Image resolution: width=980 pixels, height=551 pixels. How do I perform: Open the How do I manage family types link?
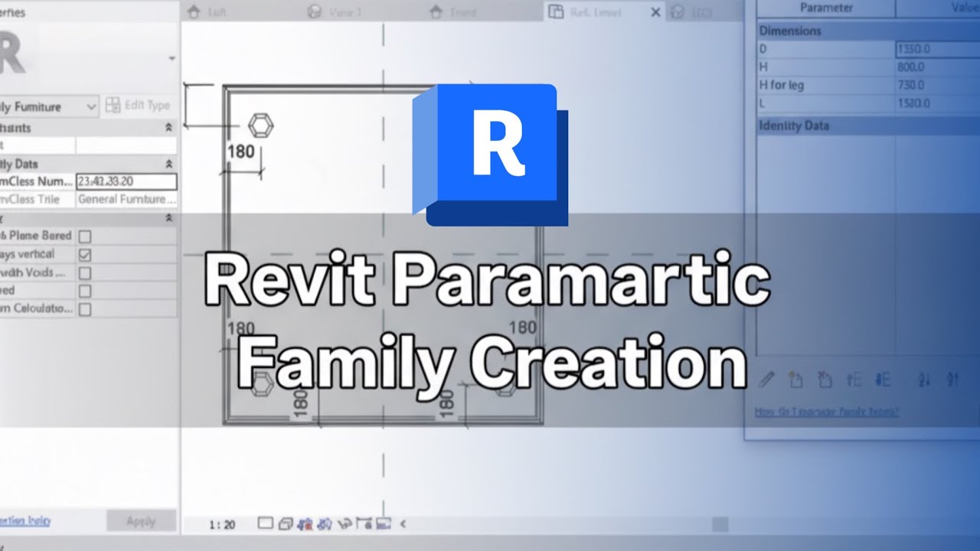(827, 412)
